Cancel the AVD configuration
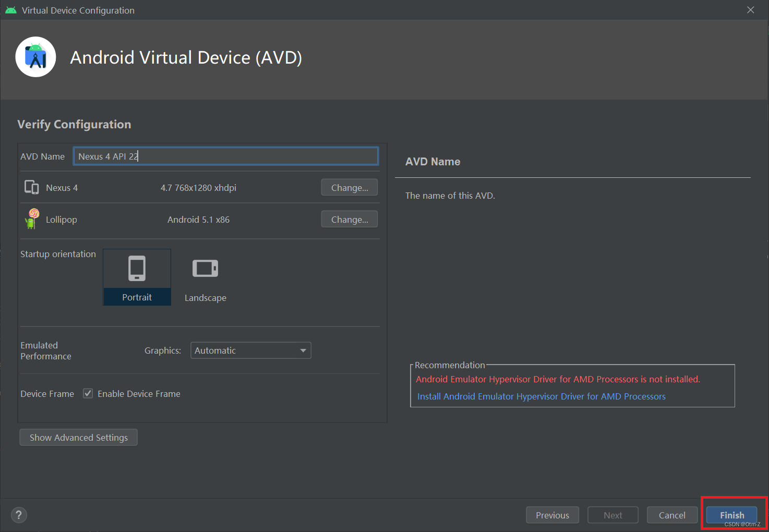The height and width of the screenshot is (532, 769). coord(672,515)
